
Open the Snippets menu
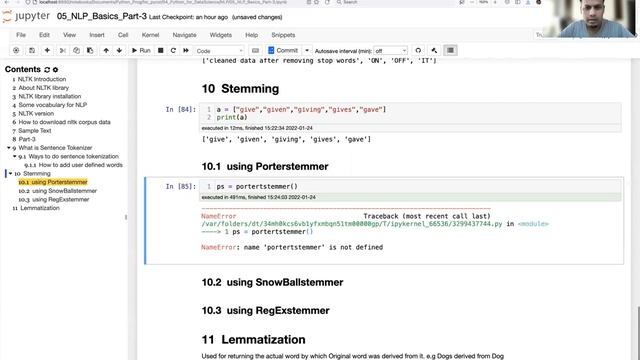[x=283, y=35]
